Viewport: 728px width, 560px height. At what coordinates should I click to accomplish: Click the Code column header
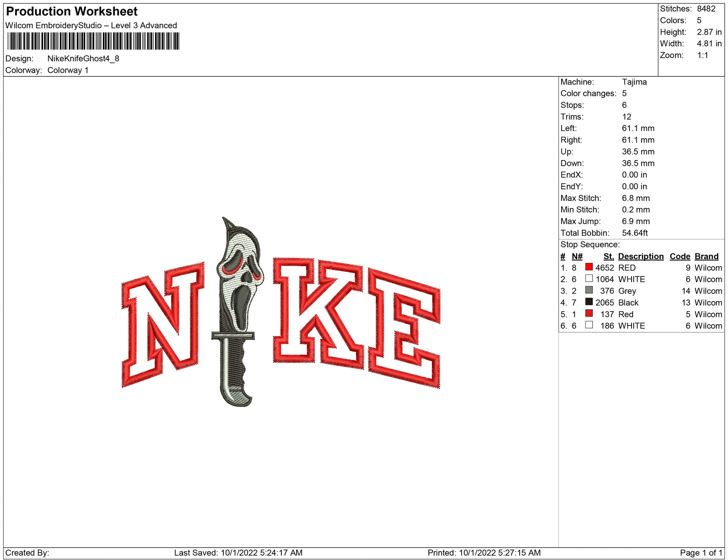[679, 256]
